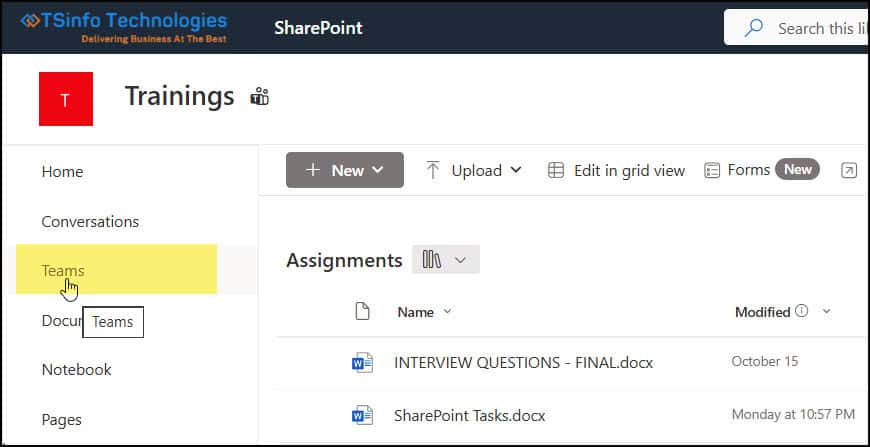Focus the Search this library box

point(797,28)
